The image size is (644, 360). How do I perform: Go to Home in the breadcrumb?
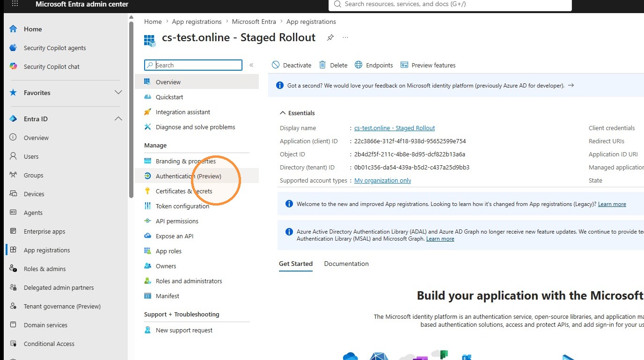click(x=153, y=22)
